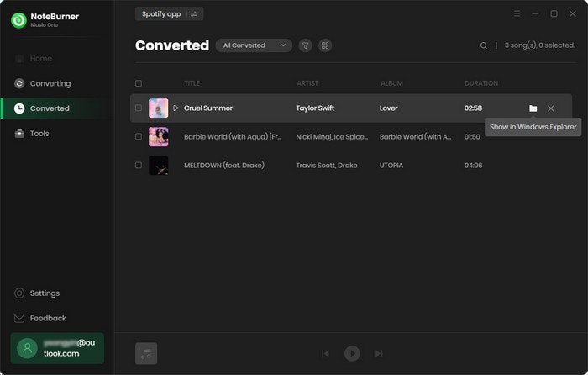Minimize the NoteBurner window
The image size is (588, 375).
click(536, 14)
